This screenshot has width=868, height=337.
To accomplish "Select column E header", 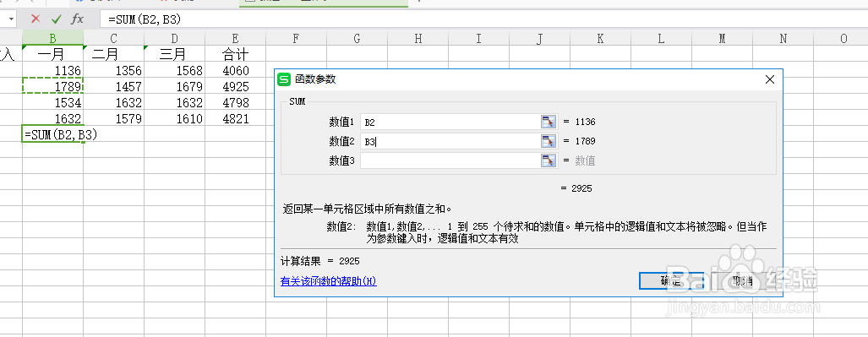I will pyautogui.click(x=235, y=38).
